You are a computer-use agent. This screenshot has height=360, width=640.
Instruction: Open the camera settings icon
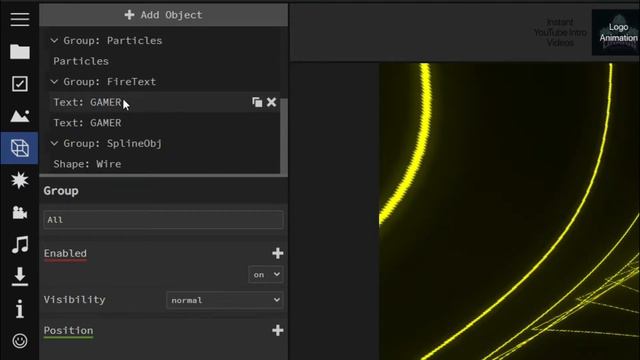point(20,212)
